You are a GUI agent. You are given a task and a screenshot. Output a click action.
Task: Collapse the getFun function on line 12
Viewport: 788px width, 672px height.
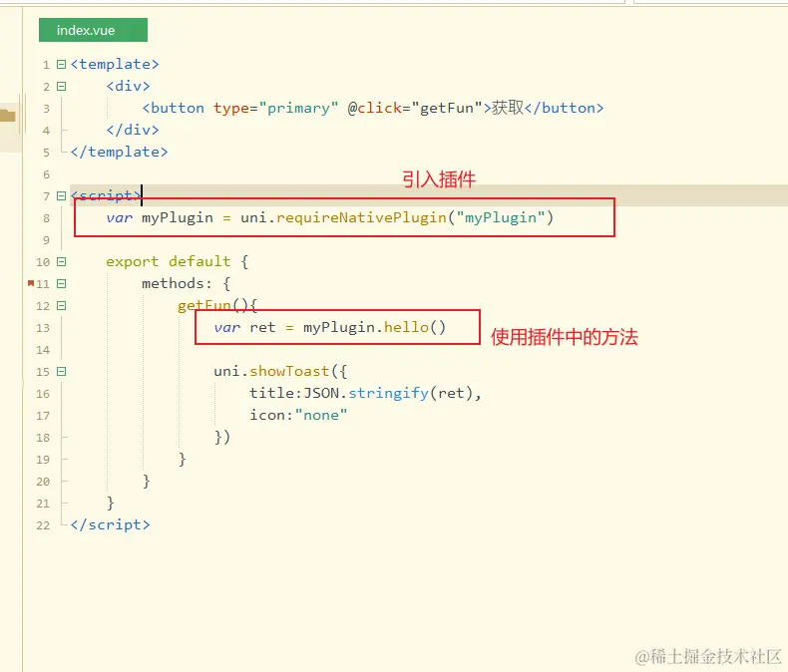pyautogui.click(x=61, y=306)
